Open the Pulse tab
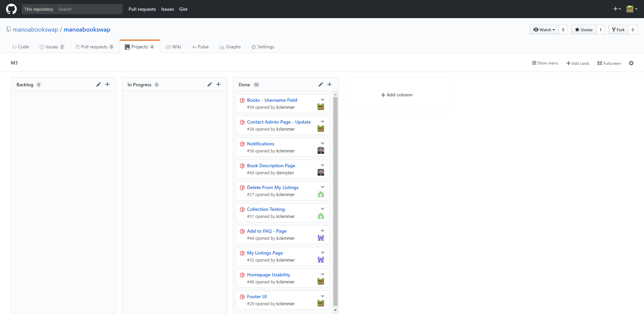The width and height of the screenshot is (644, 319). click(200, 47)
